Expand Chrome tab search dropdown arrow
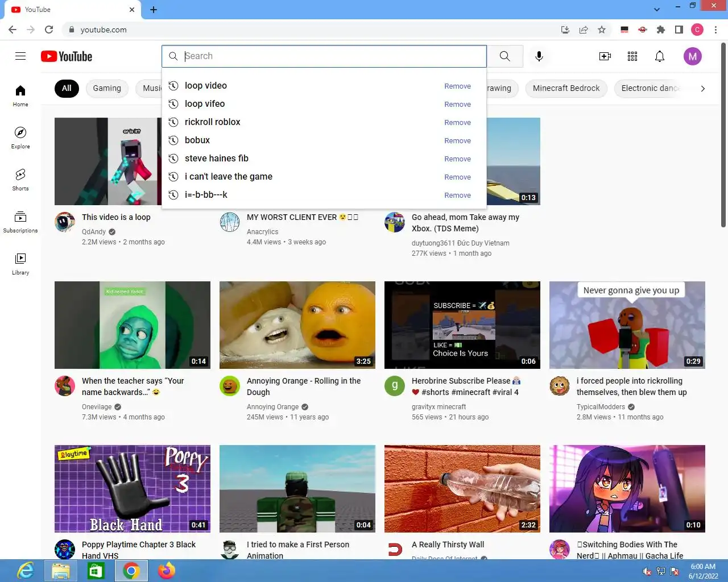 coord(657,10)
